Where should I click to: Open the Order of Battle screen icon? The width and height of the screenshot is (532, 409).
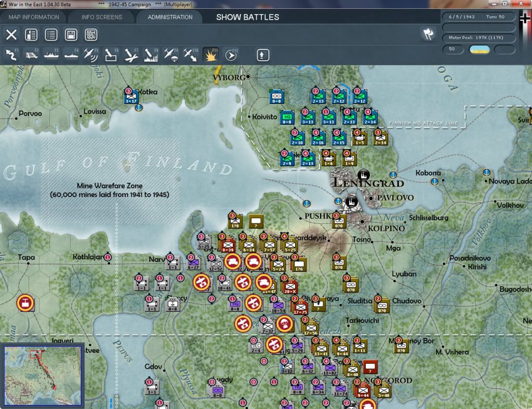31,35
